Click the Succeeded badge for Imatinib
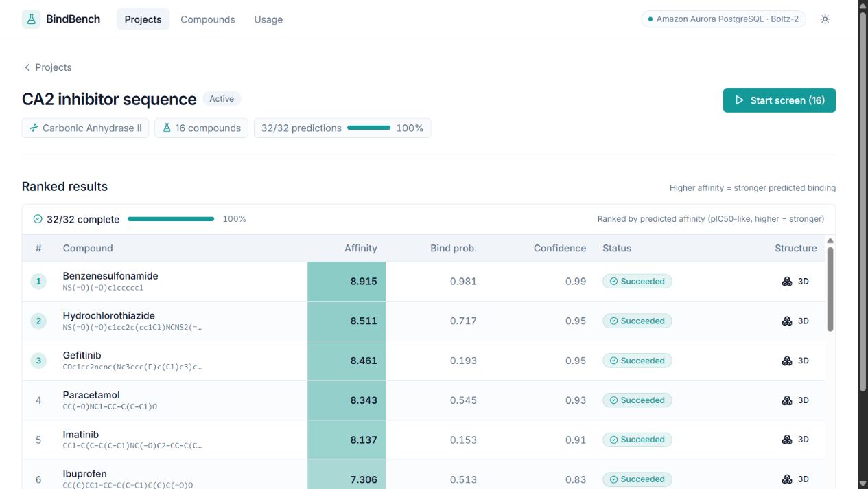 tap(637, 440)
